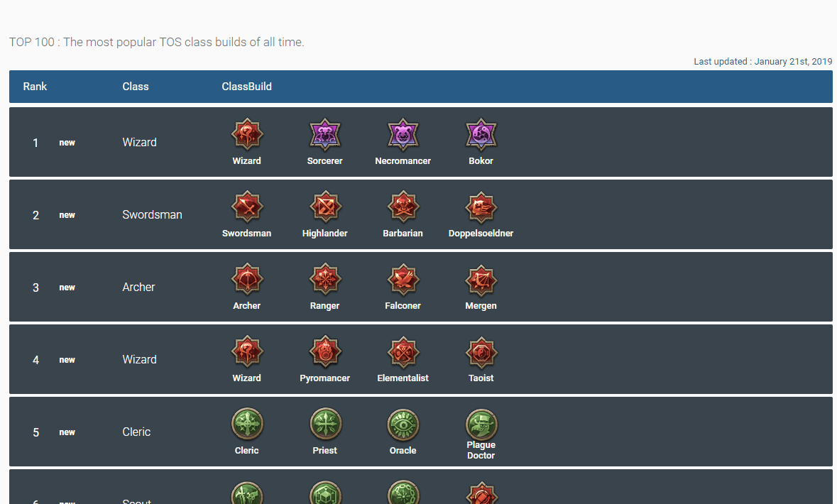Select the Swordsman icon in rank 2 build
This screenshot has width=837, height=504.
coord(246,207)
